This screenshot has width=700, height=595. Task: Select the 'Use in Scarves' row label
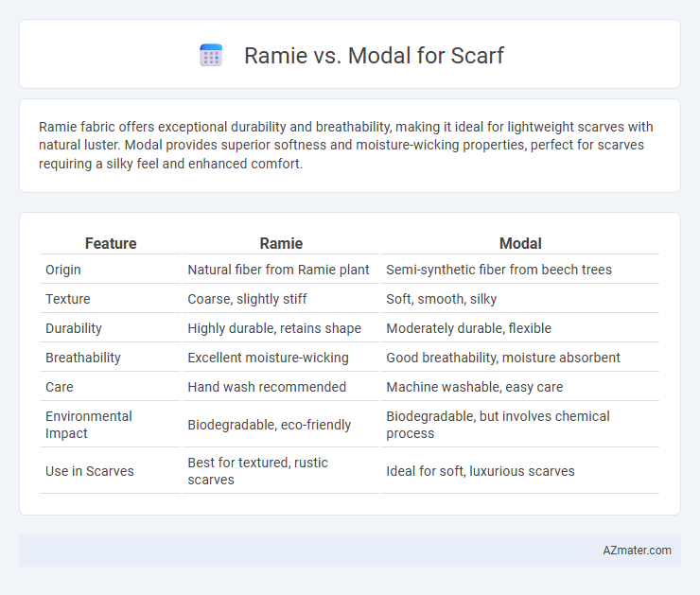(x=89, y=471)
